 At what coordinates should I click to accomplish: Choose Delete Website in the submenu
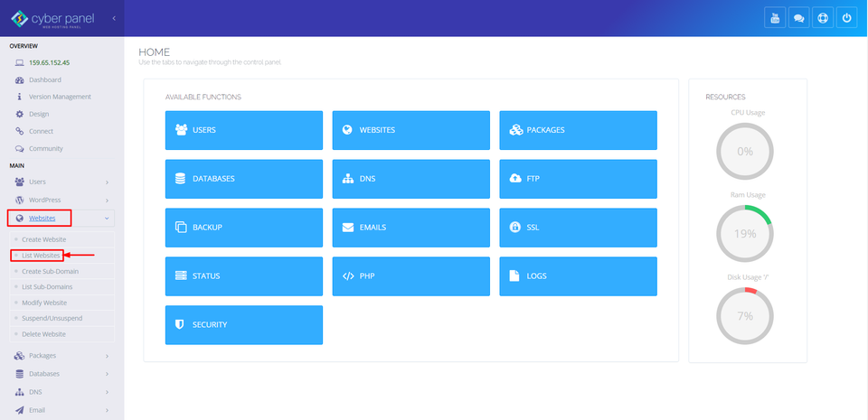pyautogui.click(x=43, y=334)
